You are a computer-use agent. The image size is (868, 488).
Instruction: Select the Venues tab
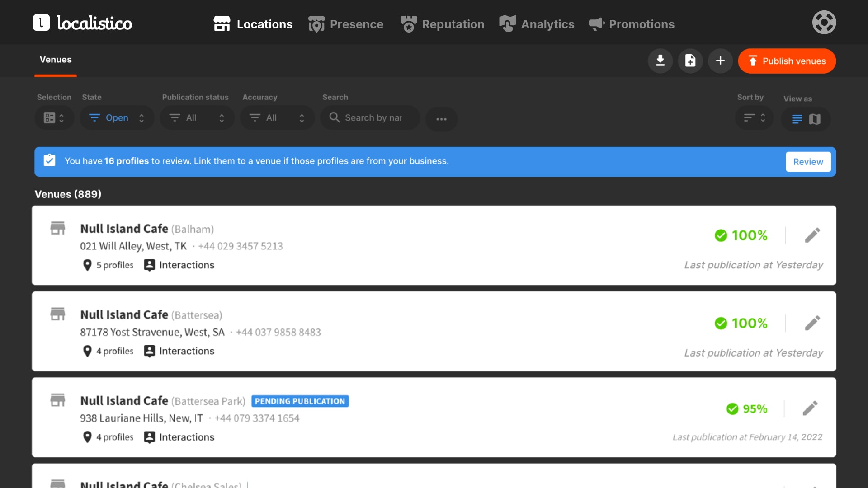tap(55, 60)
